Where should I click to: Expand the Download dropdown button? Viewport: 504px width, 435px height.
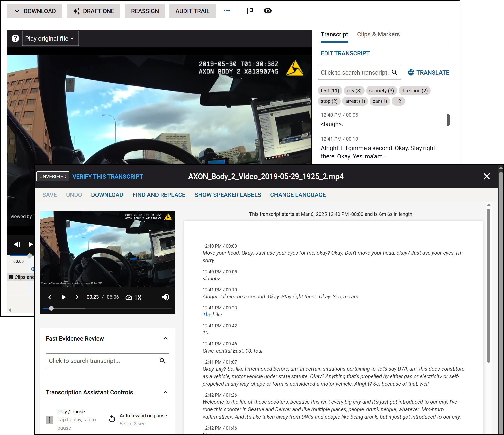pos(34,11)
